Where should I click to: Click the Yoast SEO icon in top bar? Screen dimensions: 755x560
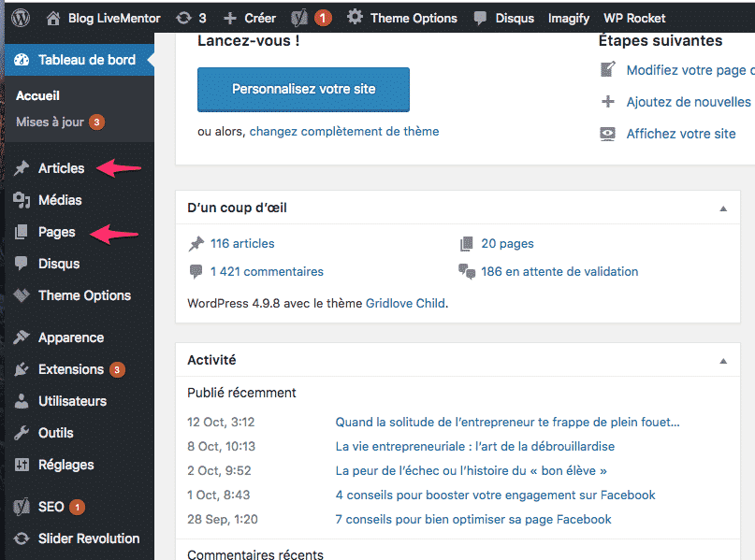tap(300, 18)
